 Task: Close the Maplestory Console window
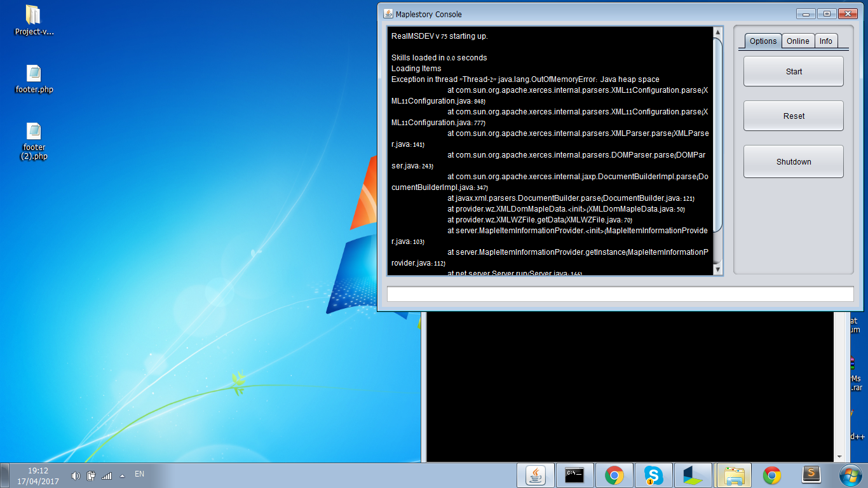coord(848,13)
